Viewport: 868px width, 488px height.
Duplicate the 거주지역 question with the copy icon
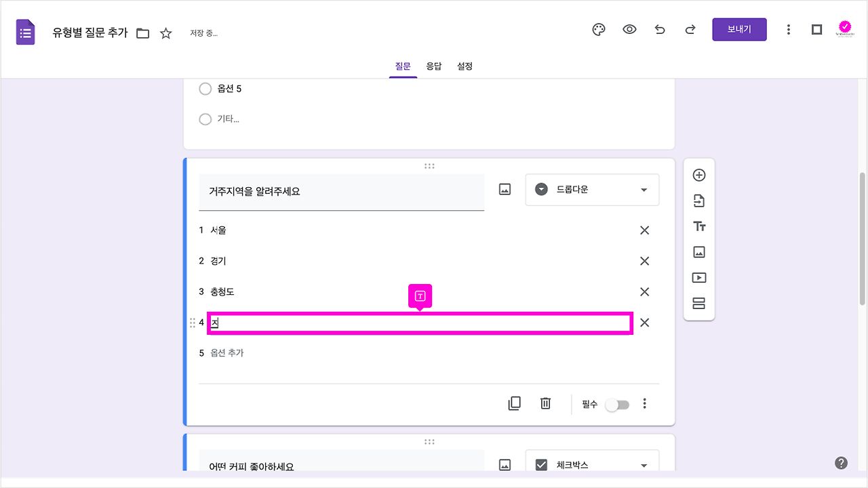pos(515,403)
